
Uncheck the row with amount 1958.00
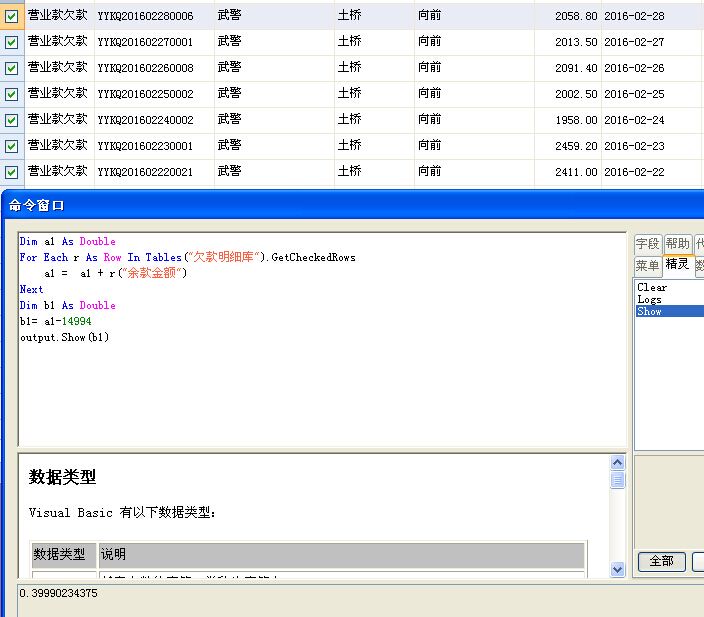[11, 121]
